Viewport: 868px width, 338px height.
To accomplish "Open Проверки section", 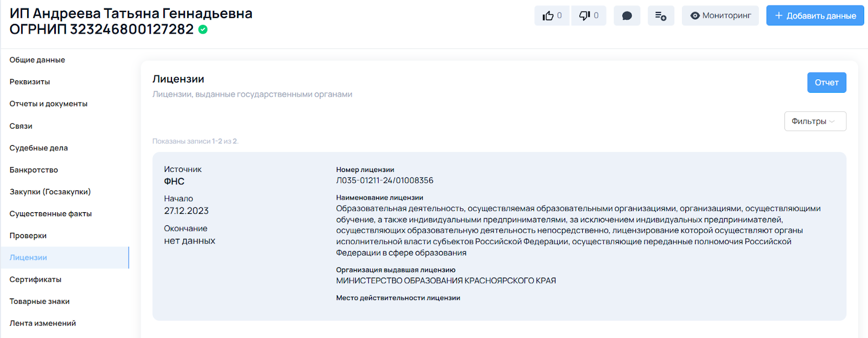I will coord(28,235).
